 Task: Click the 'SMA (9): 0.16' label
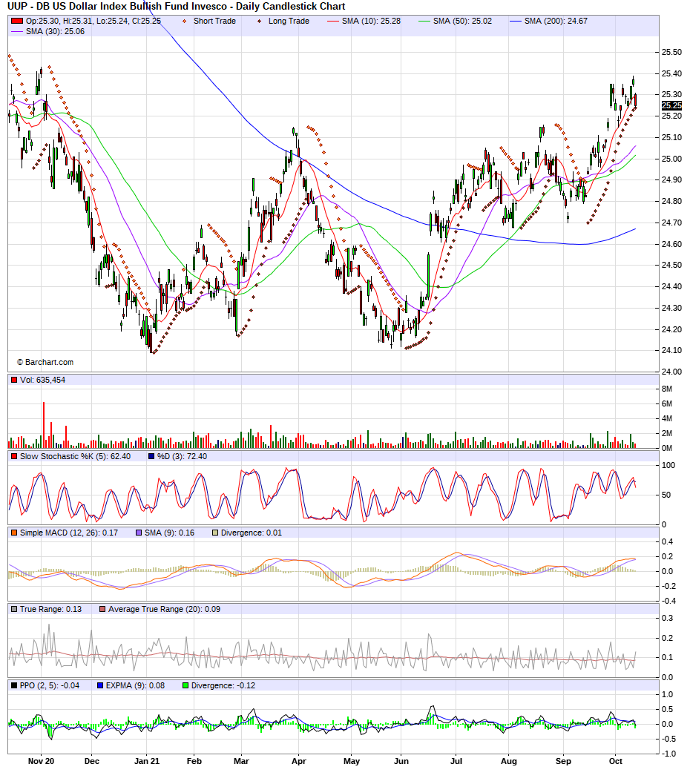169,533
